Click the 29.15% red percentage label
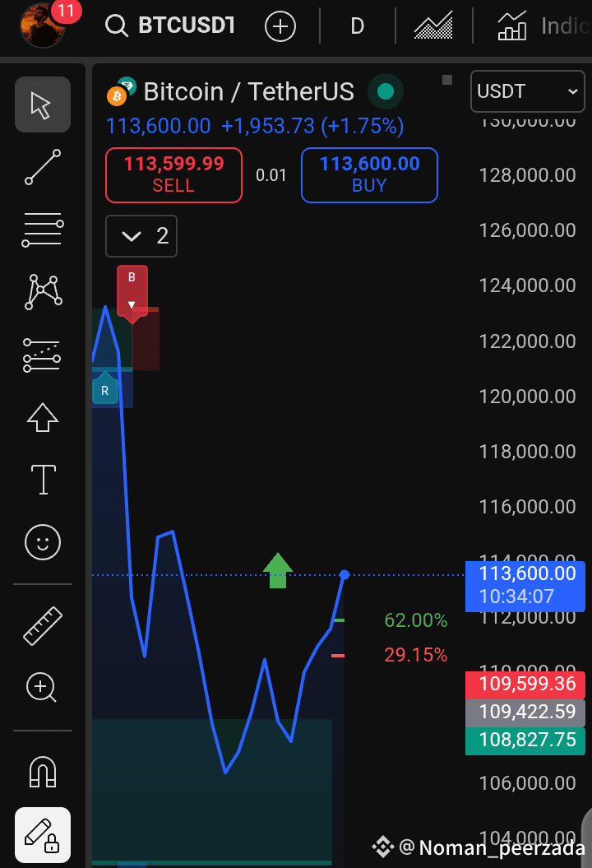Image resolution: width=592 pixels, height=868 pixels. [x=415, y=656]
